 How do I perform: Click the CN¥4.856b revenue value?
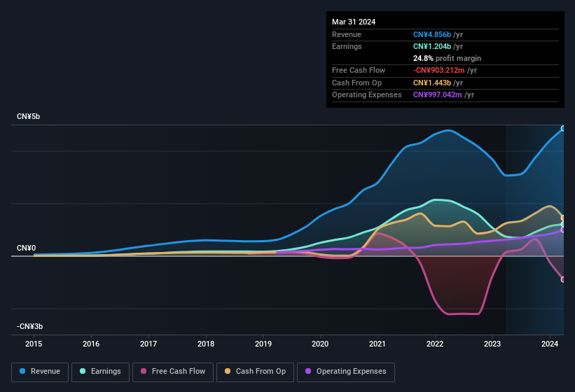432,34
